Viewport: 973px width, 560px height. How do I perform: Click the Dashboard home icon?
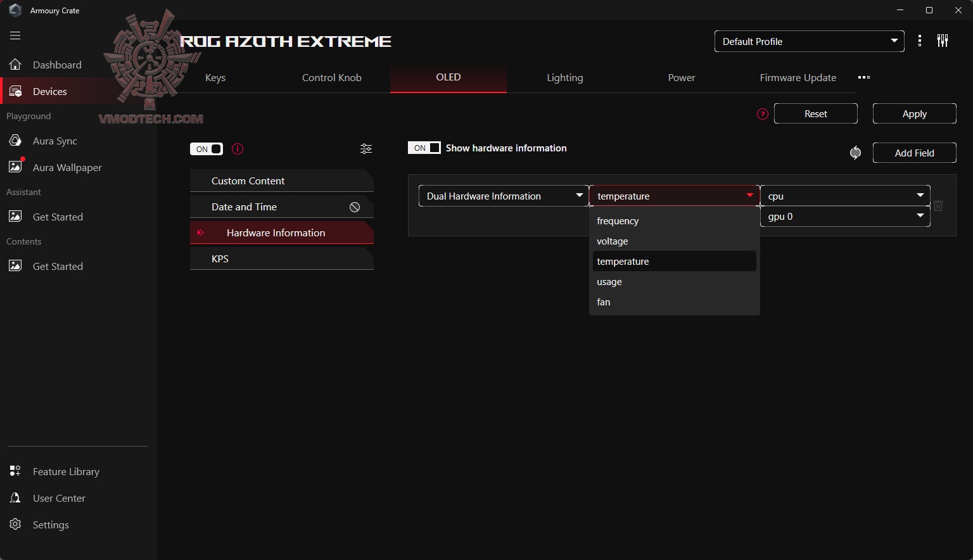15,65
